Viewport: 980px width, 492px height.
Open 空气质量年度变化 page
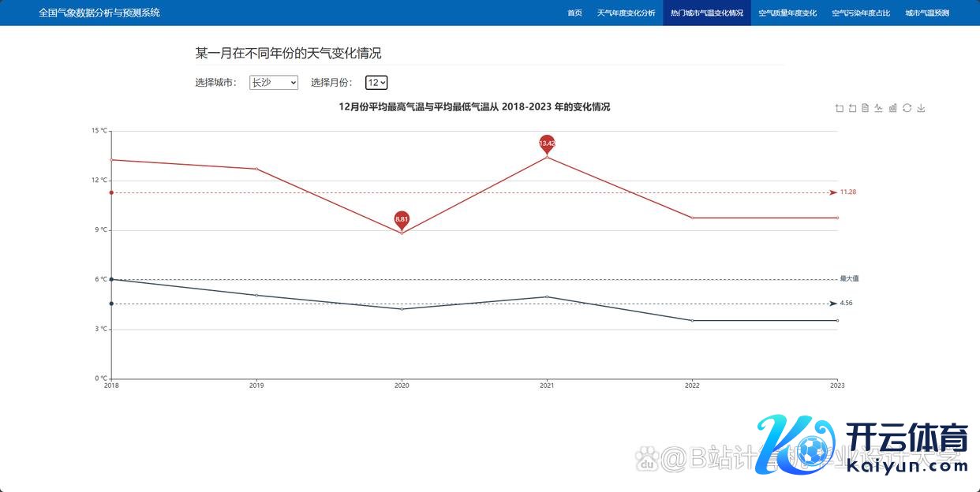787,13
